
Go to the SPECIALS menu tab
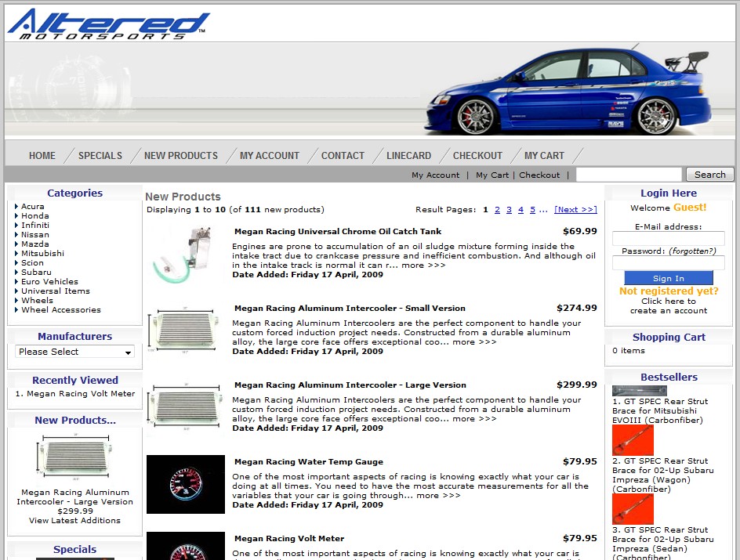(x=100, y=156)
